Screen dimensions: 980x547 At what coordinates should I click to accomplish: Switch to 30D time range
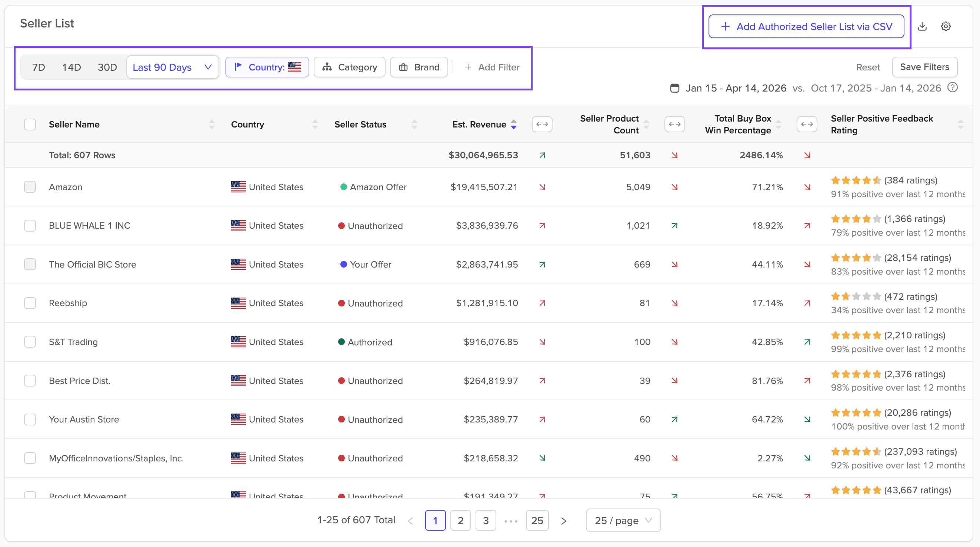(x=107, y=67)
